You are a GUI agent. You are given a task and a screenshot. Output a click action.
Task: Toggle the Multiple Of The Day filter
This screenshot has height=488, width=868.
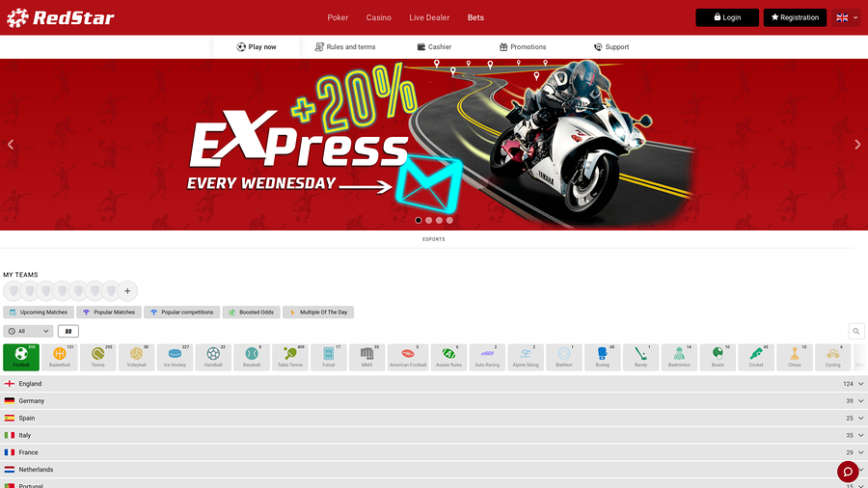[318, 312]
